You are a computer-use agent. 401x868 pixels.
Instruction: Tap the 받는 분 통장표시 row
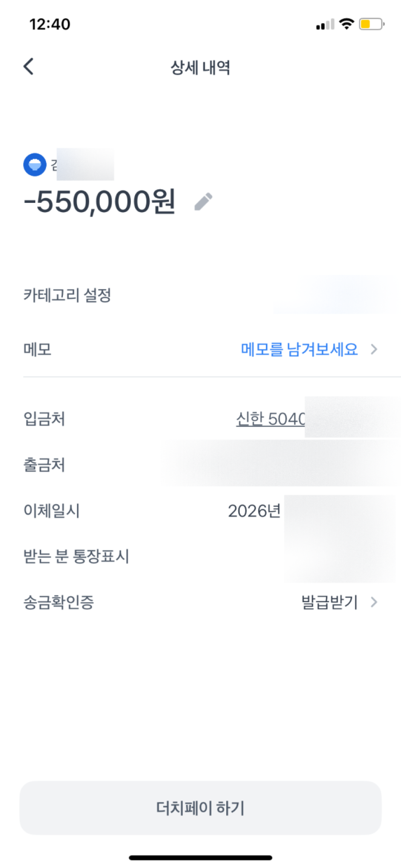(x=76, y=556)
